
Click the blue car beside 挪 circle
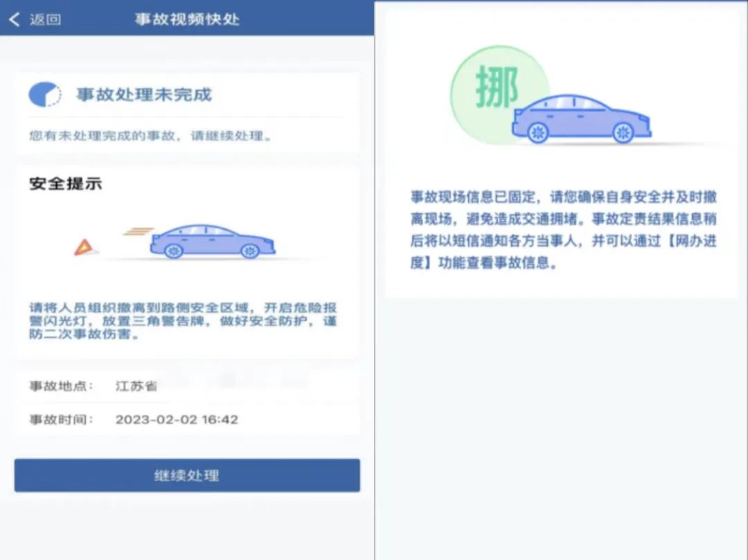tap(581, 118)
